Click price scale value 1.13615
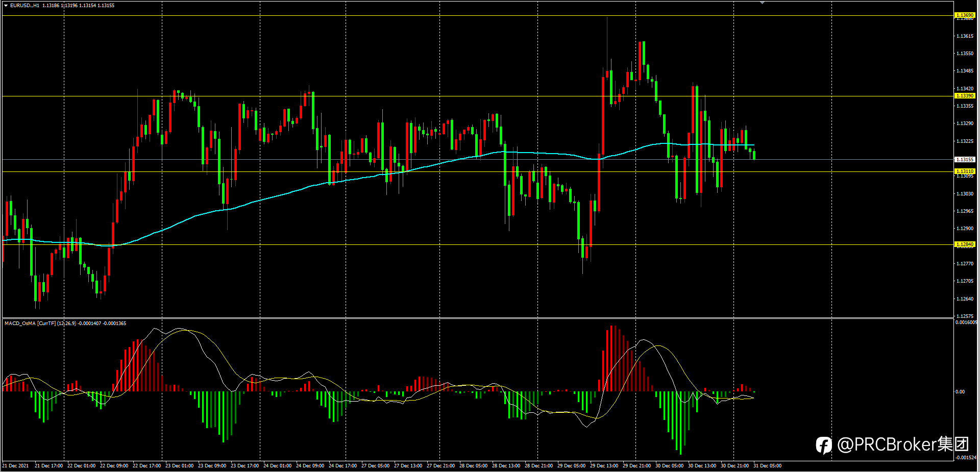 tap(965, 36)
